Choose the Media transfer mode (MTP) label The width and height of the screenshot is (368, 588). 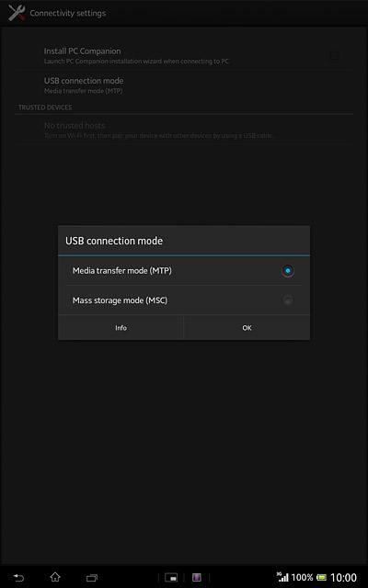(122, 270)
